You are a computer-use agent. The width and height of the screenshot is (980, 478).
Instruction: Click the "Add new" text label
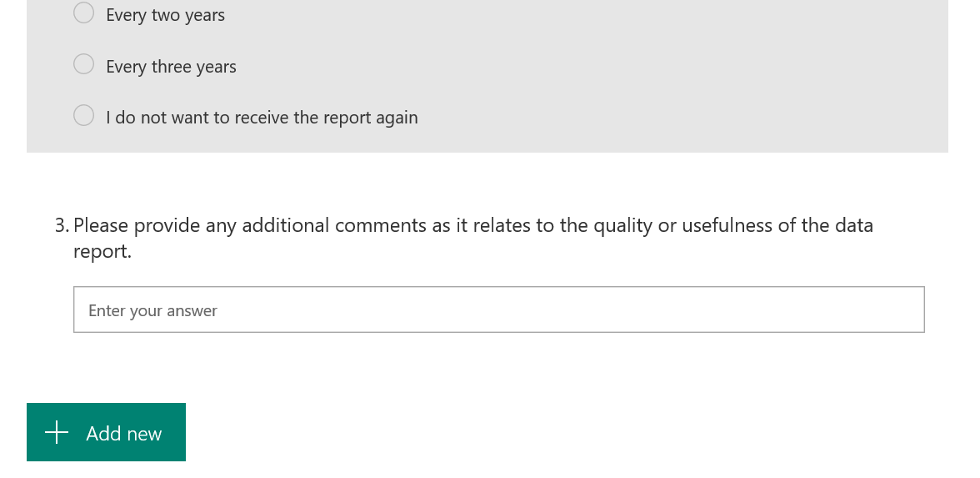tap(124, 434)
